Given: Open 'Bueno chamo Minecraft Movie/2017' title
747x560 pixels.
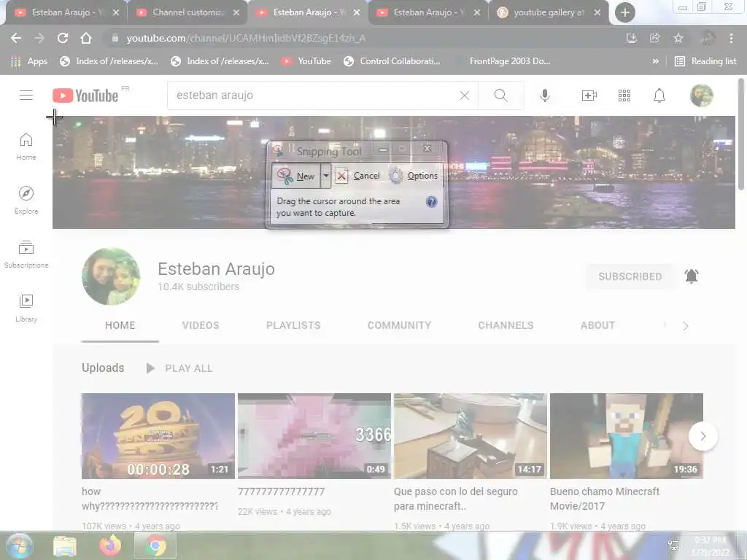Looking at the screenshot, I should tap(605, 499).
